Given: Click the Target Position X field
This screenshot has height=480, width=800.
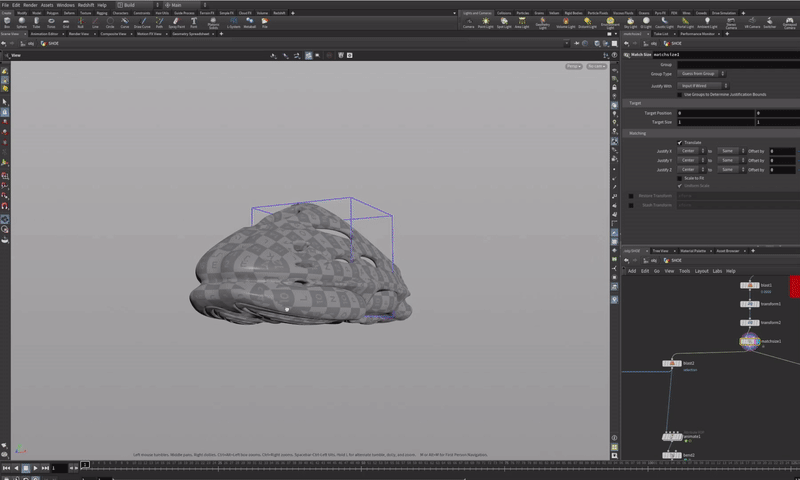Looking at the screenshot, I should pos(715,113).
